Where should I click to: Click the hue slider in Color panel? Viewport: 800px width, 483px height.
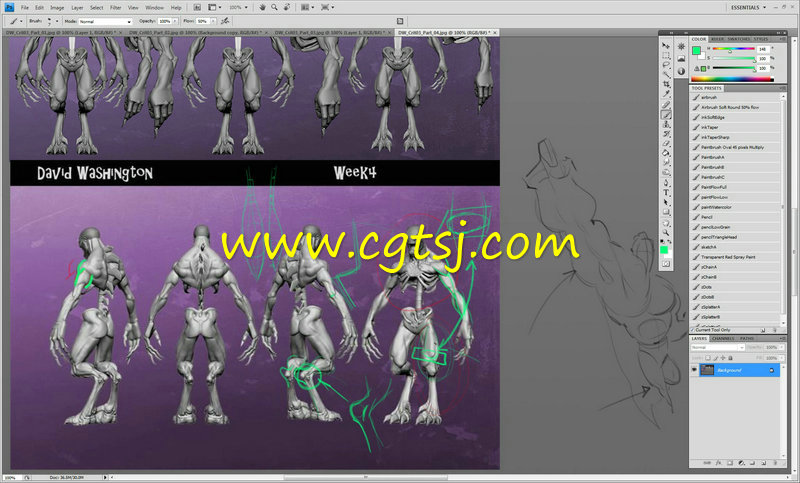(734, 49)
